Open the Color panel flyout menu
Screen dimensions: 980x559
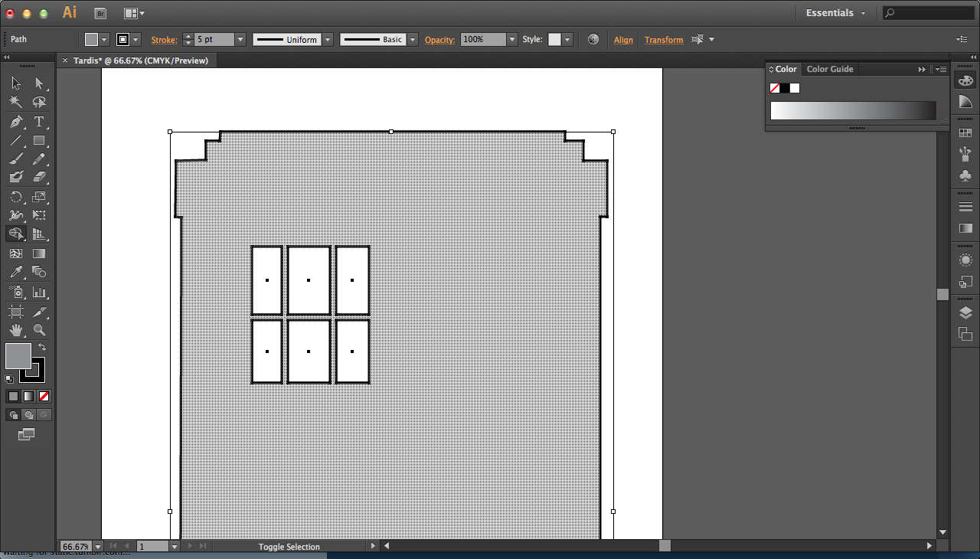pos(942,69)
